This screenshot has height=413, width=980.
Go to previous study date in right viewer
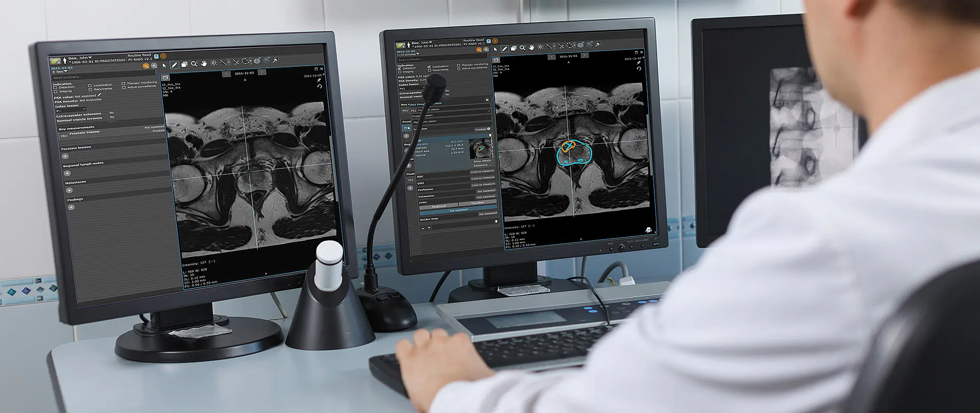click(x=551, y=57)
